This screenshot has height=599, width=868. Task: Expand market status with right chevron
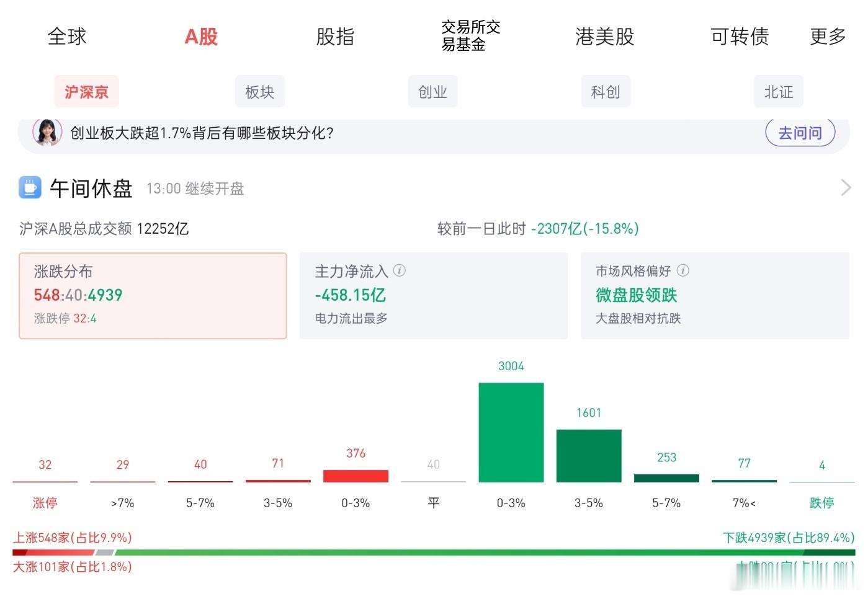846,187
